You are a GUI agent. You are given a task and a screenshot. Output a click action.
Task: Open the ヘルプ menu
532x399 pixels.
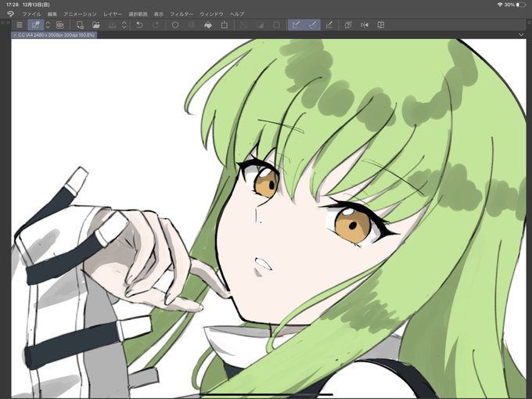click(236, 14)
